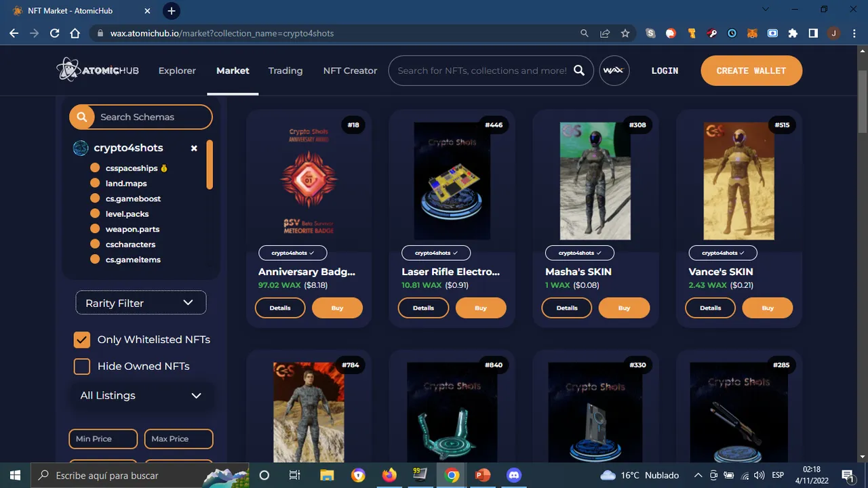Image resolution: width=868 pixels, height=488 pixels.
Task: Open the Anniversary Badge thumbnail
Action: [x=309, y=181]
